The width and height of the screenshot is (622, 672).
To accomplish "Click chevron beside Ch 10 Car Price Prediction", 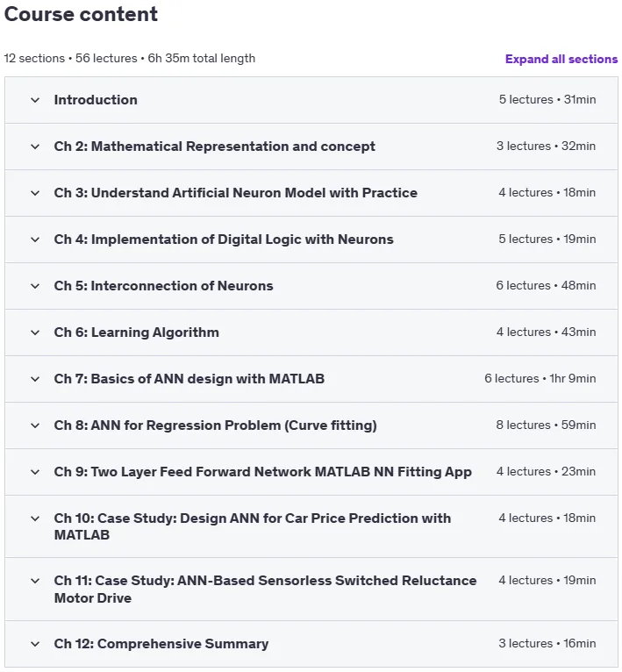I will coord(35,518).
